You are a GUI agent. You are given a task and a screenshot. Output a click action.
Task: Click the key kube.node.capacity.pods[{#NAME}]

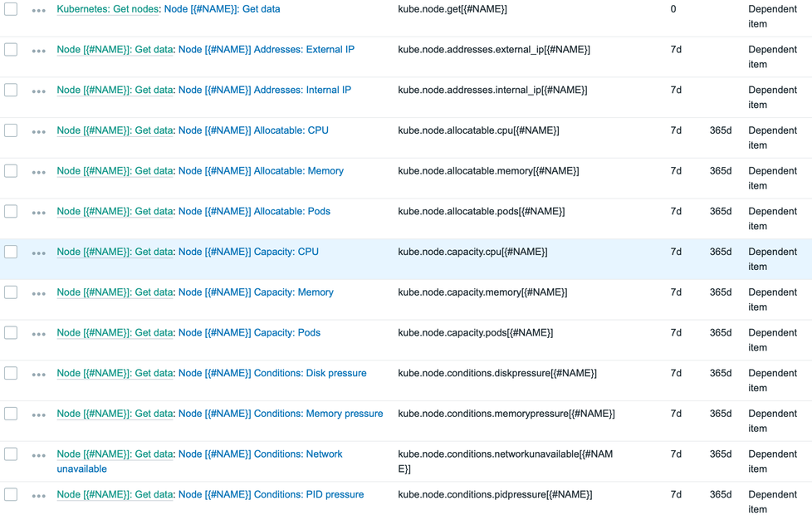pos(475,332)
